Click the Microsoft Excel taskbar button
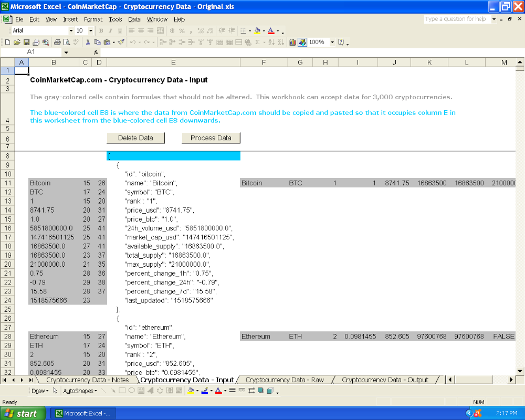This screenshot has height=420, width=525. pyautogui.click(x=83, y=413)
